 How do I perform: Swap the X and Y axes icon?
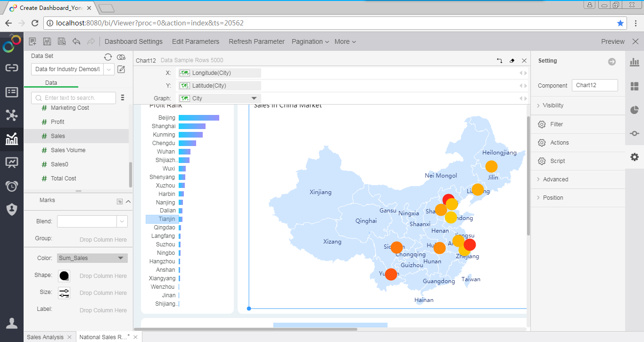tap(500, 61)
